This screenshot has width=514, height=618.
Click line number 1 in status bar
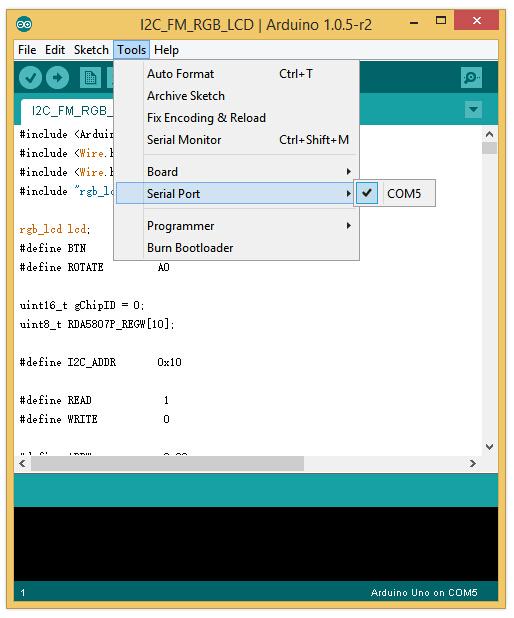23,592
